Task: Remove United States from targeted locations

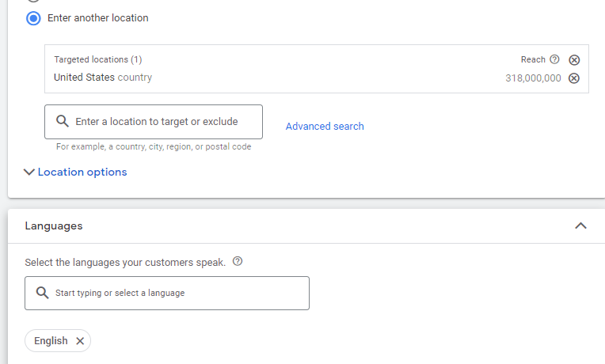Action: pyautogui.click(x=574, y=78)
